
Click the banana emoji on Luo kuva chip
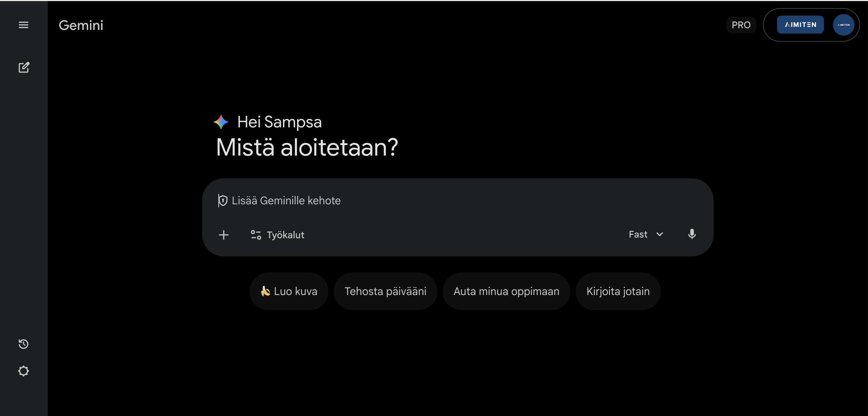pyautogui.click(x=266, y=291)
